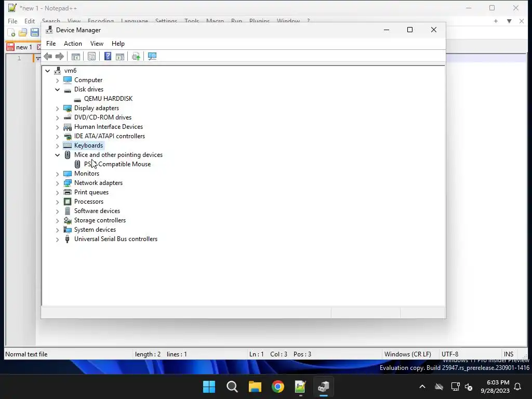Select the QEMU HARDDISK device
This screenshot has height=399, width=532.
tap(108, 99)
